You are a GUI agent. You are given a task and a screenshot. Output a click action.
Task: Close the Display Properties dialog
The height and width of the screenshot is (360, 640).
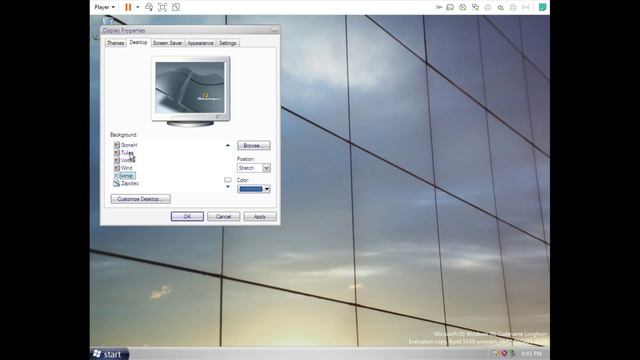[275, 30]
